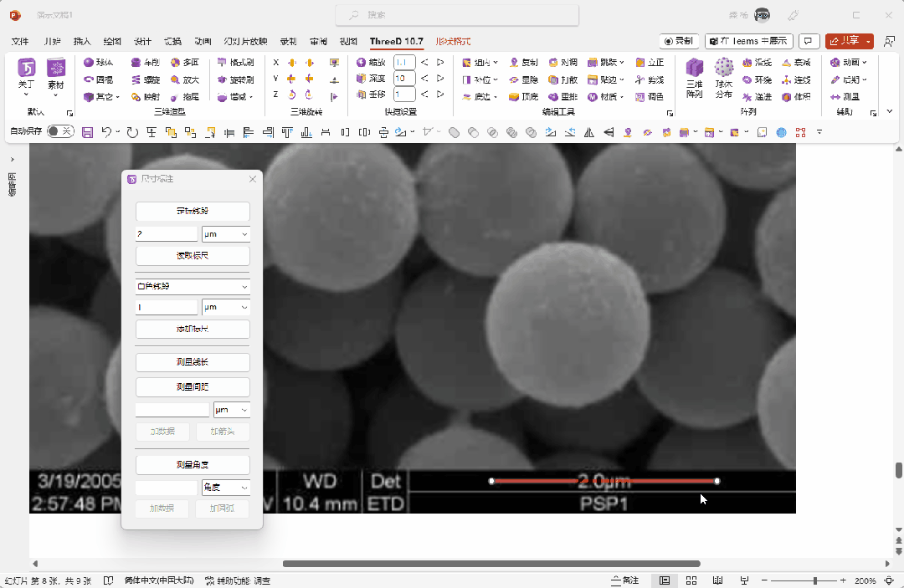This screenshot has height=588, width=904.
Task: Click the 放大 magnify tool
Action: (x=185, y=79)
